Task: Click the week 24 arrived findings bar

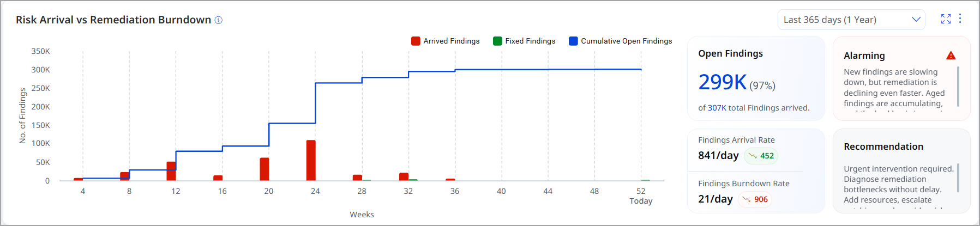Action: pyautogui.click(x=311, y=160)
